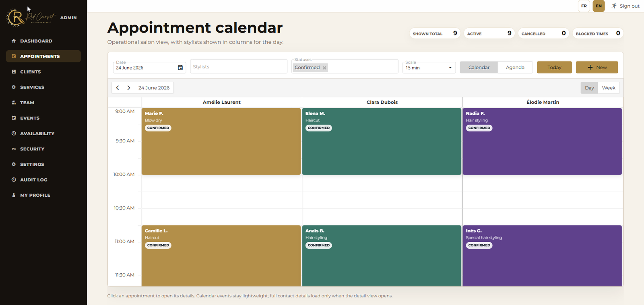
Task: Click the Active counter
Action: [489, 33]
